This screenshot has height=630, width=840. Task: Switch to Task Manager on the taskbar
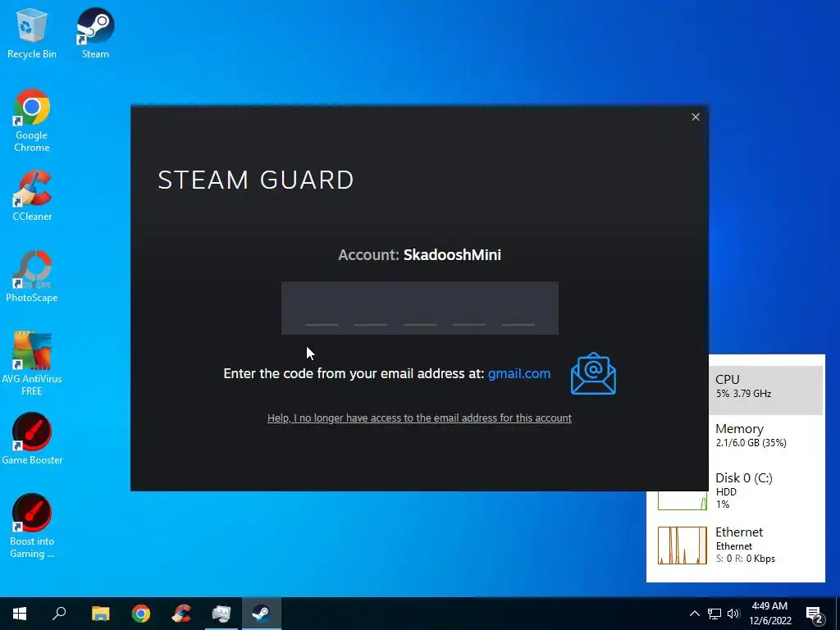(x=221, y=614)
